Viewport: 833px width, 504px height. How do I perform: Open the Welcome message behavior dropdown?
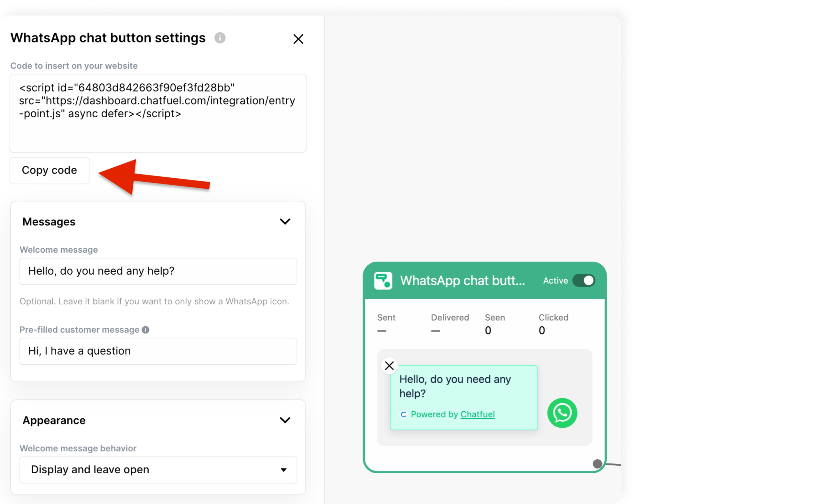[x=158, y=469]
